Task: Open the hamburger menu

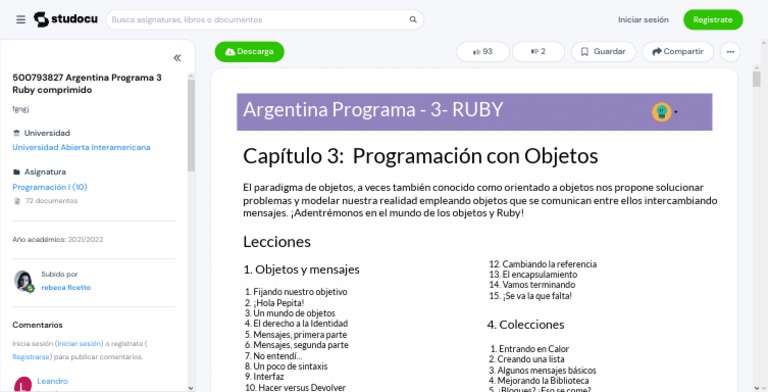Action: tap(21, 20)
